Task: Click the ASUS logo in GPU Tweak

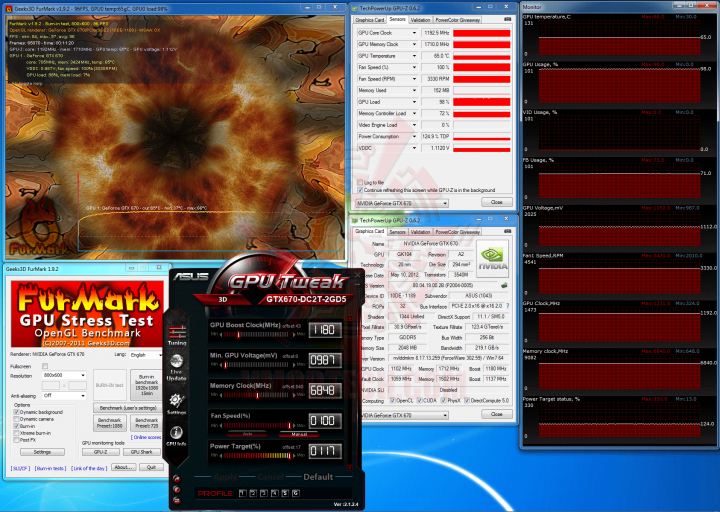Action: click(191, 277)
